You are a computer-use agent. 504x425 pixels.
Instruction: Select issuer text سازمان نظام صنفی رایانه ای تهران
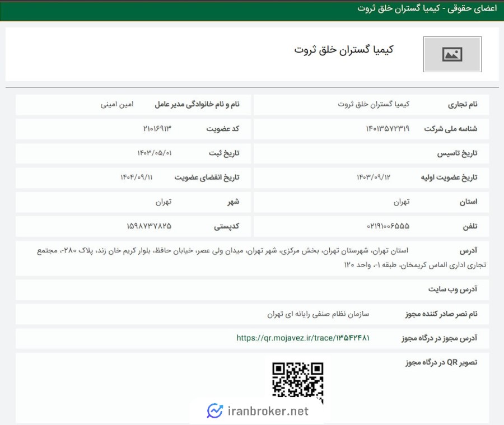(318, 314)
